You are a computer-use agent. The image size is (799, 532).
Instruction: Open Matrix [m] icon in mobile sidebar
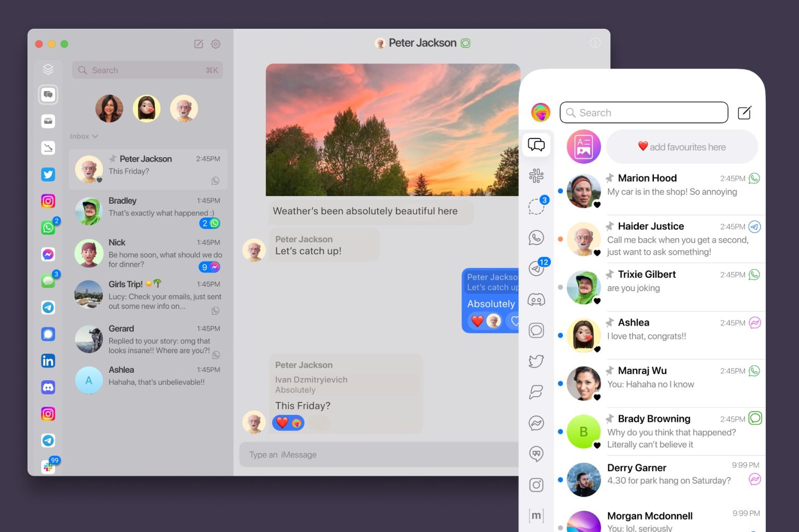coord(536,515)
